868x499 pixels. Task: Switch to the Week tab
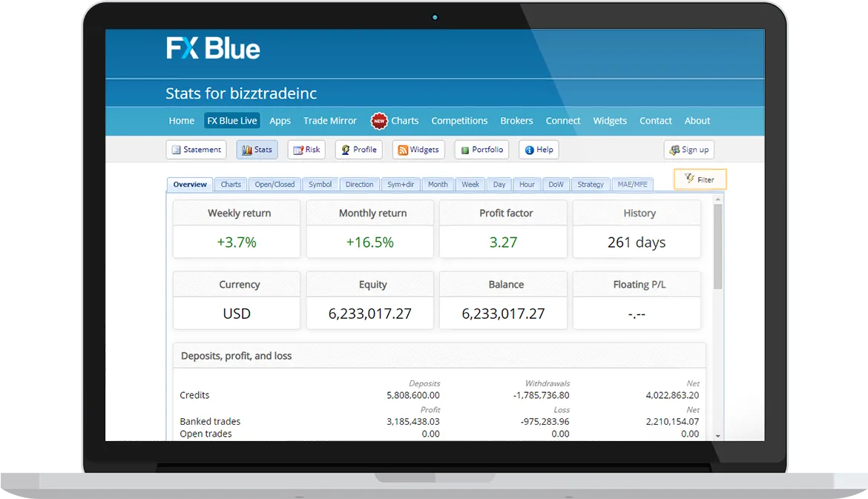470,184
